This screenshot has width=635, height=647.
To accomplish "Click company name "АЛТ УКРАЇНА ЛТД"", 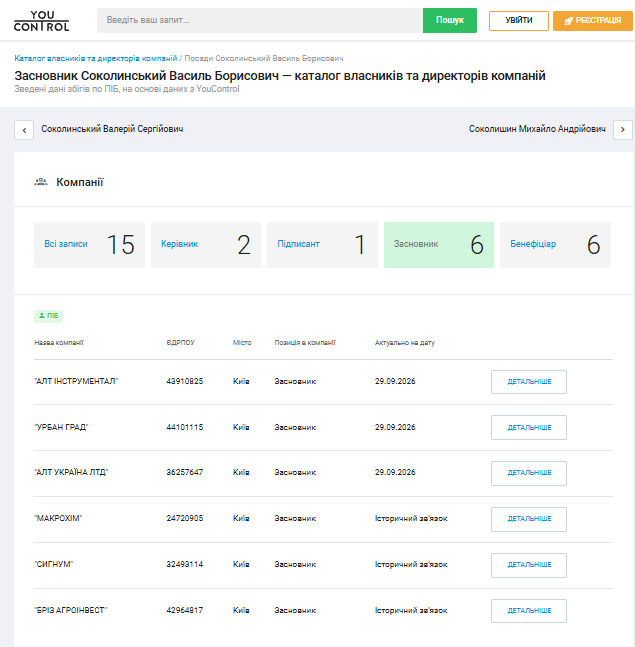I will tap(71, 472).
